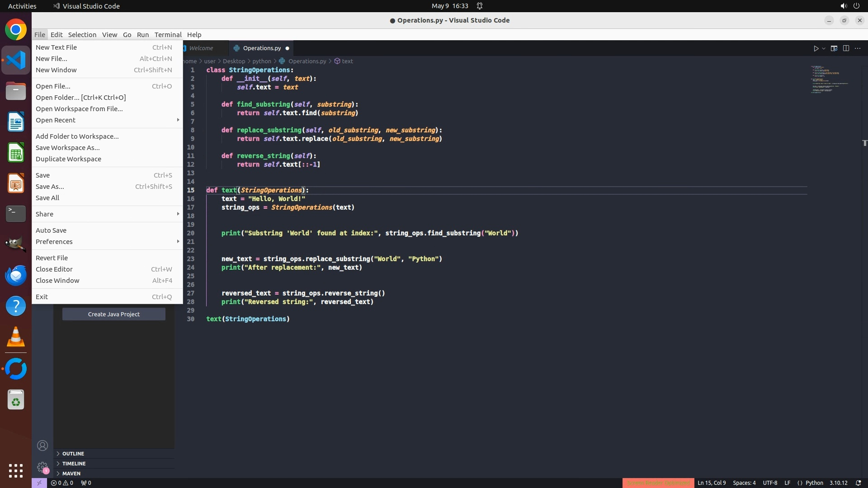Open the remote window status bar icon
Screen dimensions: 868x488
click(39, 483)
